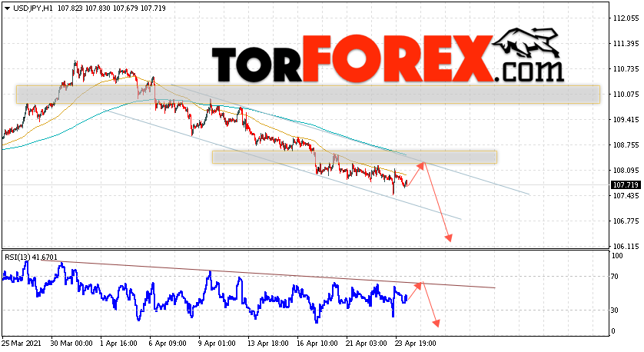644x352 pixels.
Task: Click the 108.755 price axis label
Action: [x=626, y=145]
